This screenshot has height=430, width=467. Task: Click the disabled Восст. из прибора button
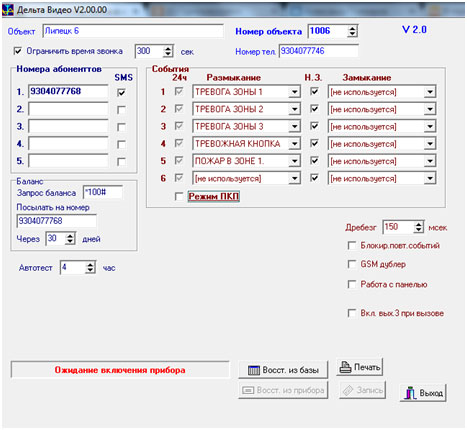tap(283, 390)
